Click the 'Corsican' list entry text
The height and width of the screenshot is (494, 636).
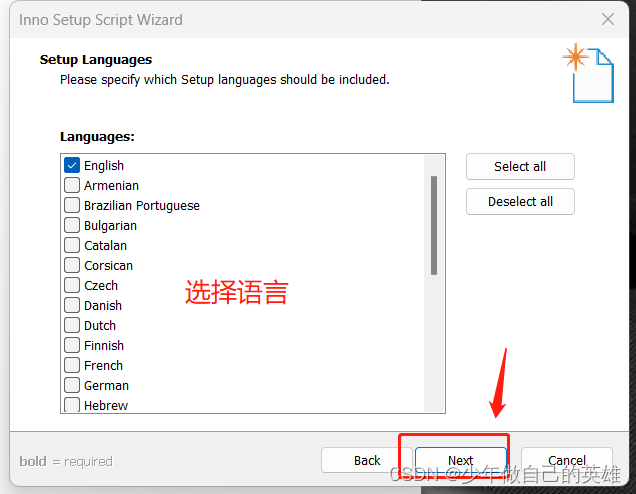(x=108, y=266)
